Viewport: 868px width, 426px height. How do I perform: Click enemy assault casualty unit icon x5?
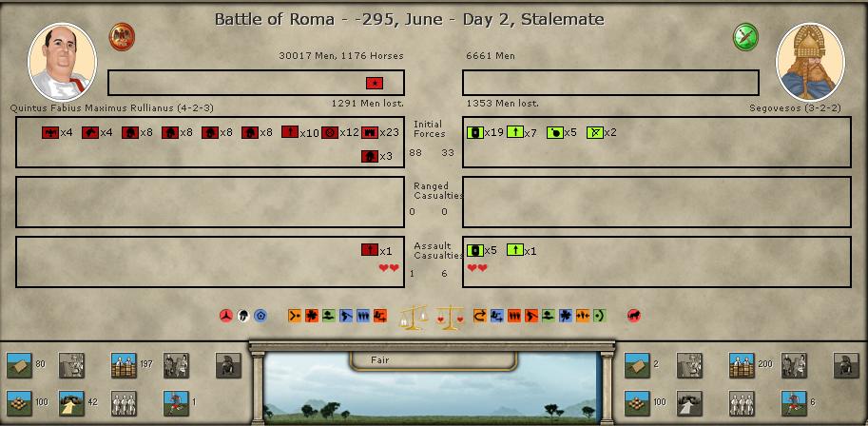[x=474, y=250]
